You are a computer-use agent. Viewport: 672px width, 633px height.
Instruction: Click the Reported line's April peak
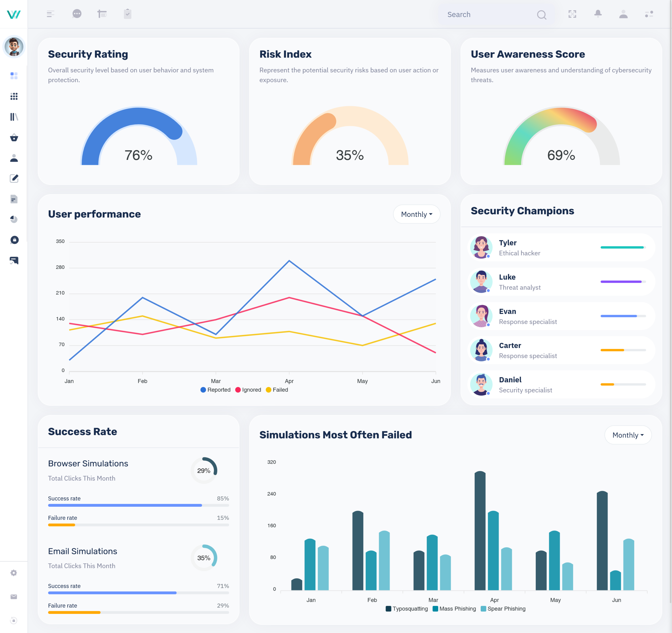tap(289, 261)
